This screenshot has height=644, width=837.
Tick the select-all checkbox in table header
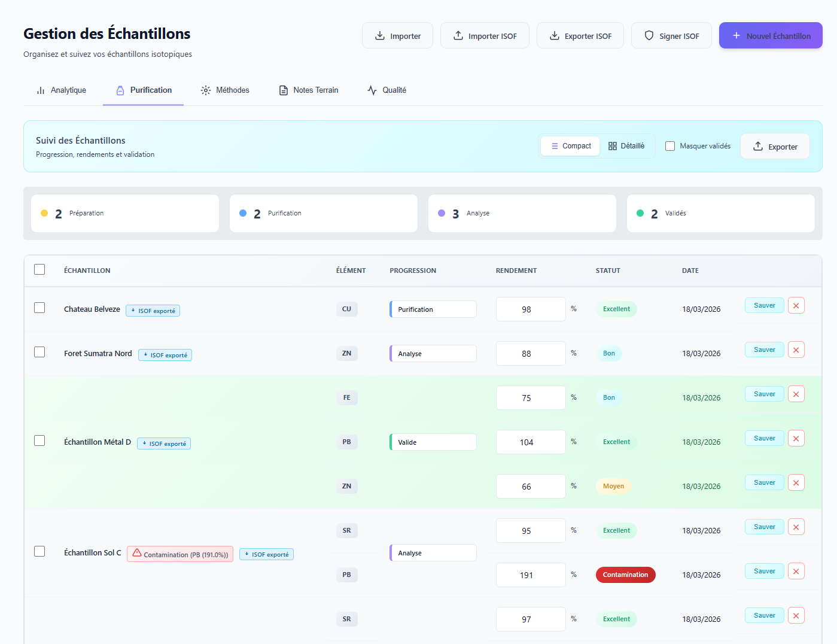[39, 269]
